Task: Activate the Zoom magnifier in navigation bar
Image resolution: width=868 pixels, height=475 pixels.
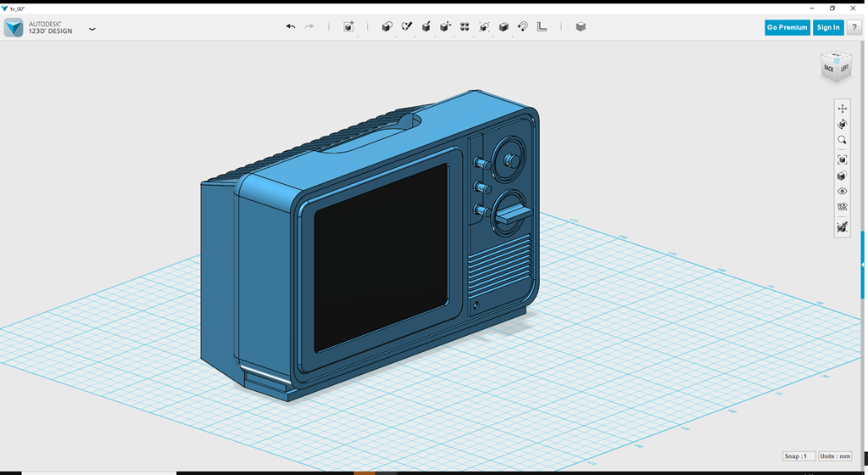Action: click(x=842, y=141)
